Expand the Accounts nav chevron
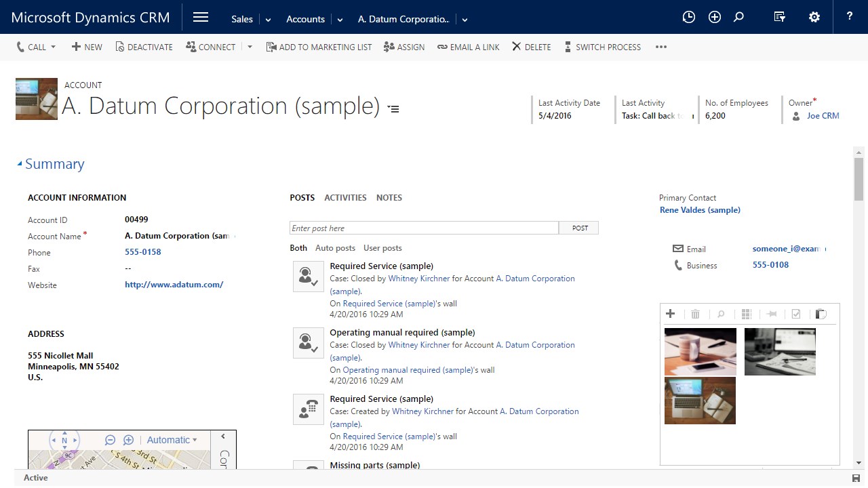 [x=340, y=20]
